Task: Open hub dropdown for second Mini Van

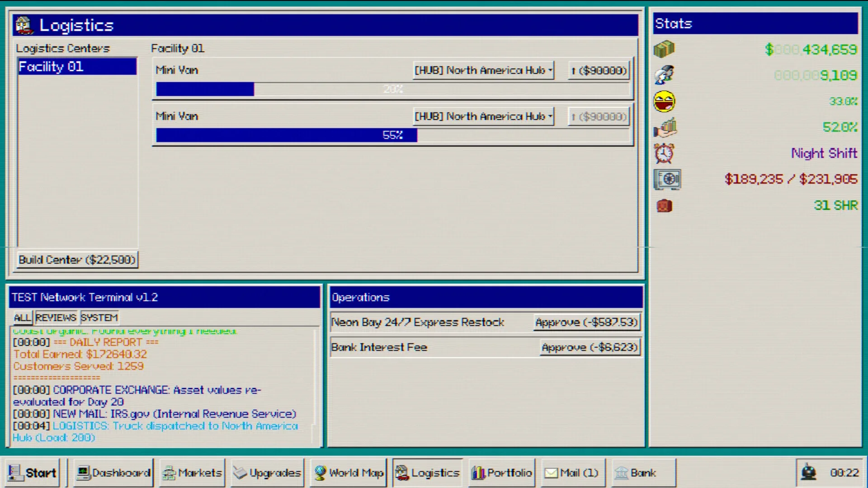Action: click(484, 117)
